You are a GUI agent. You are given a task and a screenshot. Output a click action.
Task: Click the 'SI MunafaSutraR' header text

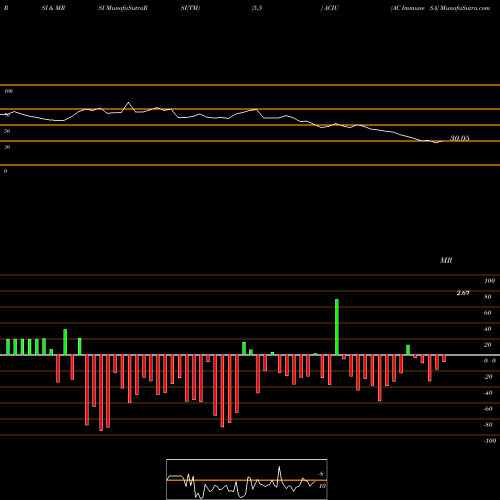click(x=123, y=8)
